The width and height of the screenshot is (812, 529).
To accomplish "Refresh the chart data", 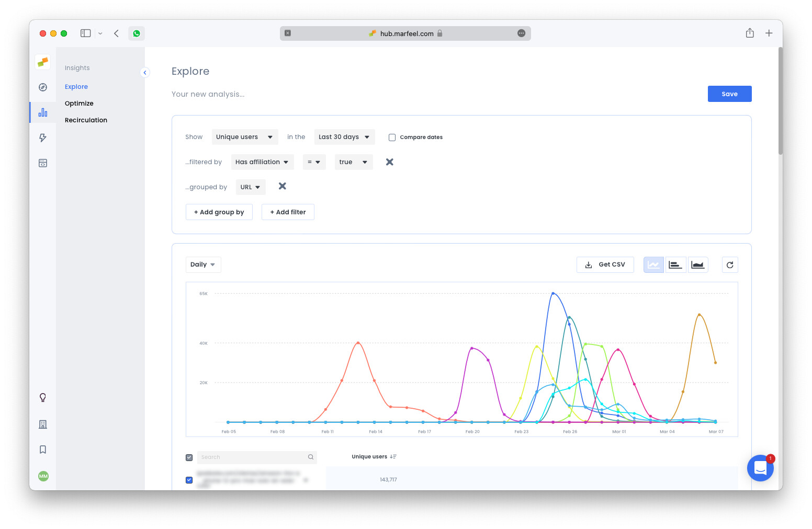I will (x=730, y=264).
